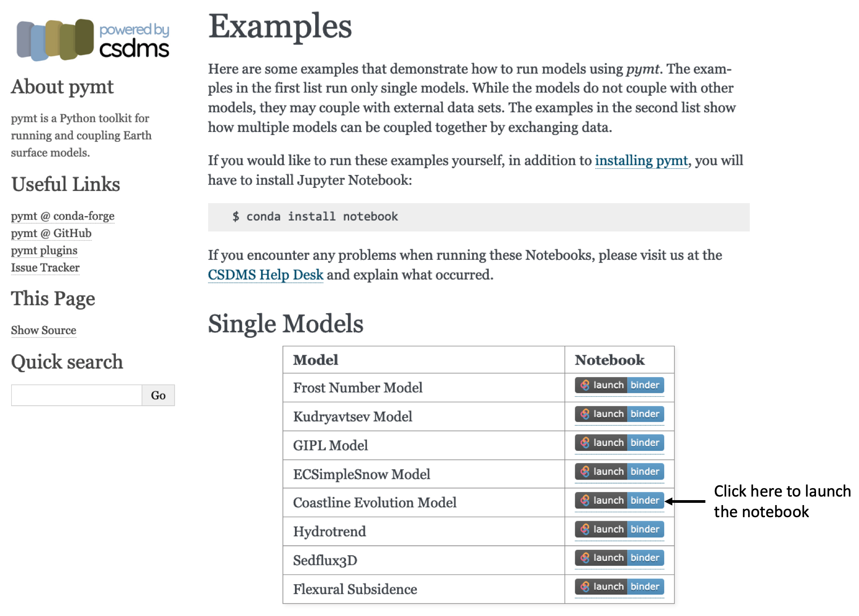This screenshot has width=859, height=616.
Task: Click the conda install notebook code block
Action: 479,217
